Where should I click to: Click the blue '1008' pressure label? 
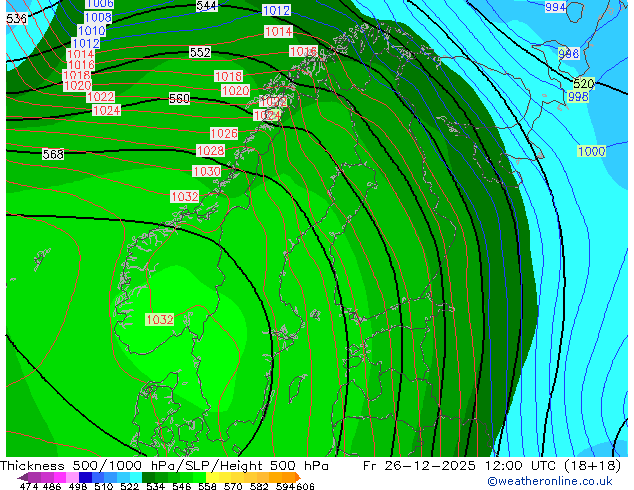(x=98, y=17)
